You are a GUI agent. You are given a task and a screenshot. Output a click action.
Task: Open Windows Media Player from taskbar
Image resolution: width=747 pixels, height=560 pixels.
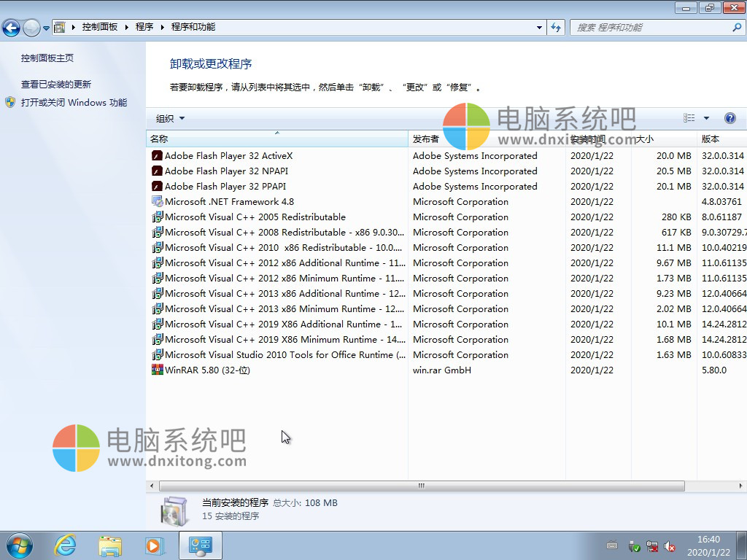click(154, 545)
